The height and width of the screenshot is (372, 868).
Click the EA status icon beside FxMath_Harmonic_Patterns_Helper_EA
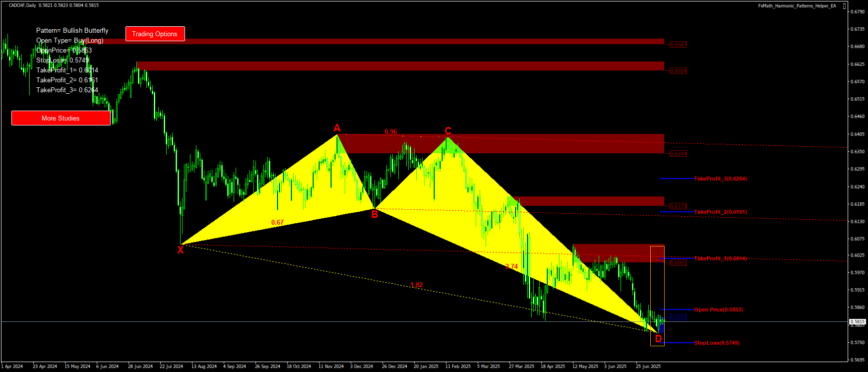click(x=845, y=6)
